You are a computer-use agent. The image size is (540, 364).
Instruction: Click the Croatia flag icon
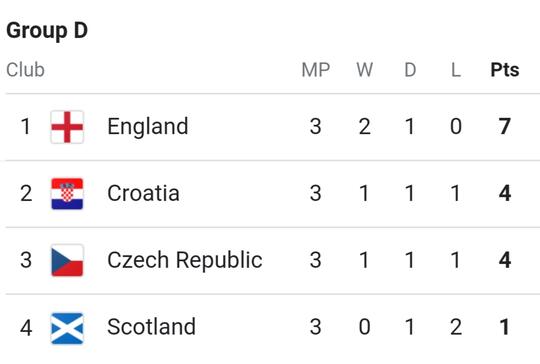[67, 194]
